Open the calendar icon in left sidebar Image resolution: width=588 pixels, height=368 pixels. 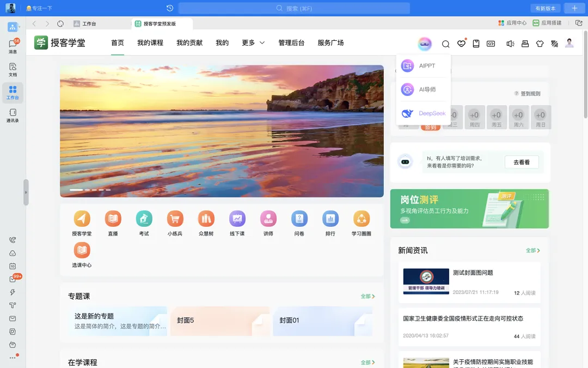point(13,266)
